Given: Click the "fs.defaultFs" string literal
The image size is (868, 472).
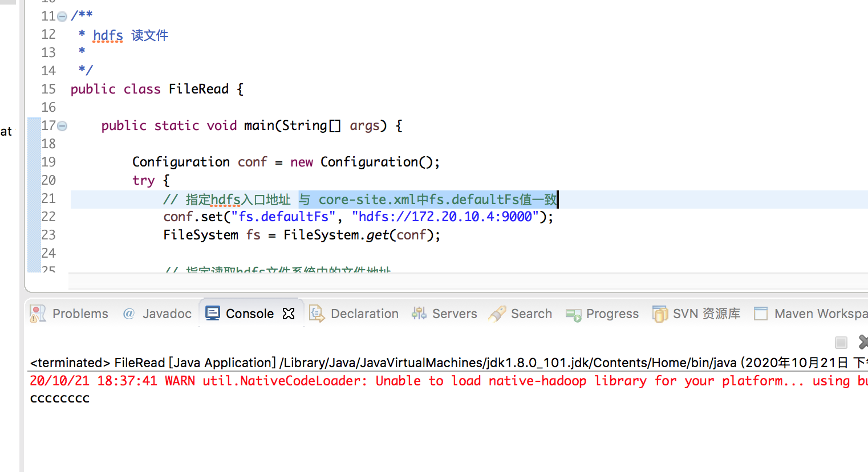Looking at the screenshot, I should click(x=283, y=217).
